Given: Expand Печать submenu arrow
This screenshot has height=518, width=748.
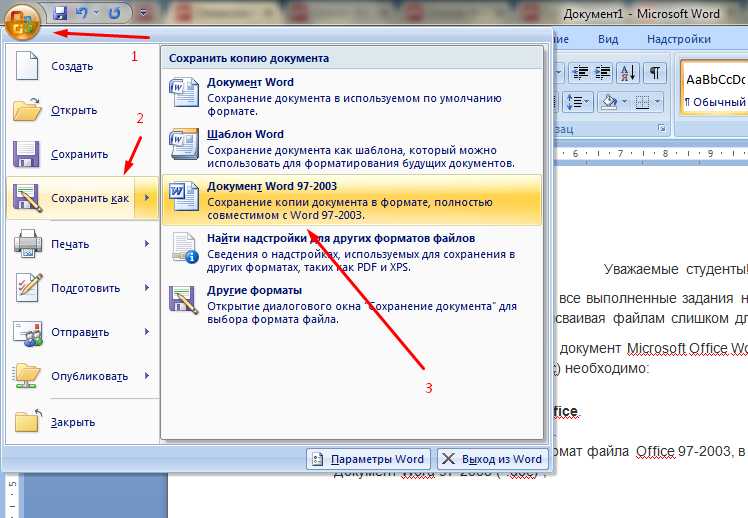Looking at the screenshot, I should pyautogui.click(x=147, y=244).
